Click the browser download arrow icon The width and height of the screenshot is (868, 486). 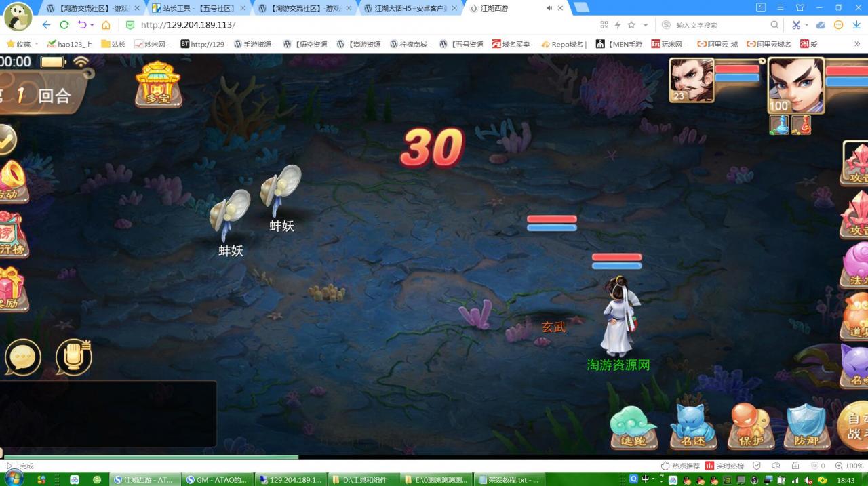point(857,25)
